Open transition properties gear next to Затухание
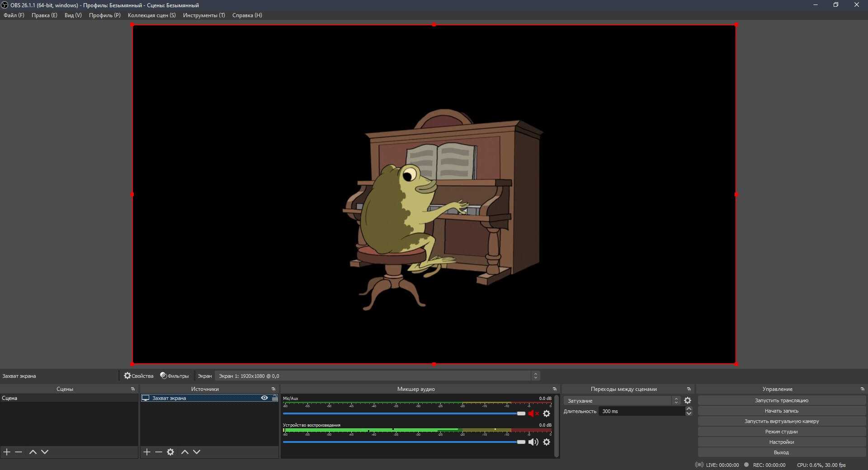Image resolution: width=868 pixels, height=470 pixels. tap(688, 400)
